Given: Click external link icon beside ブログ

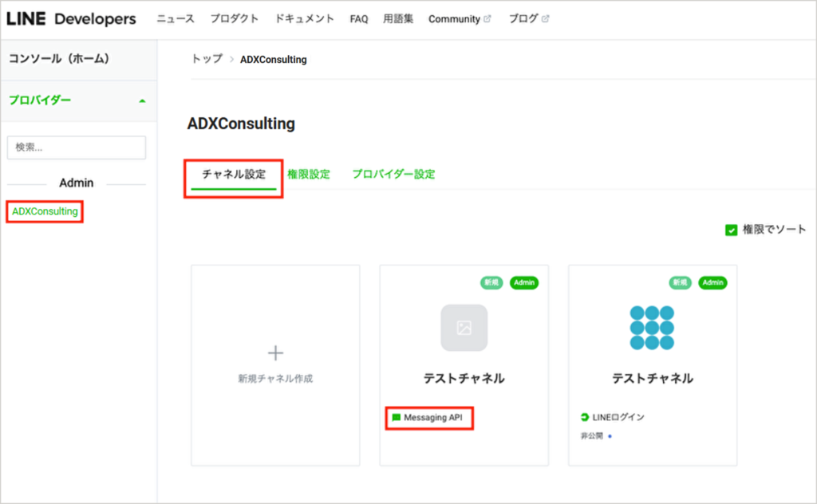Looking at the screenshot, I should (546, 19).
